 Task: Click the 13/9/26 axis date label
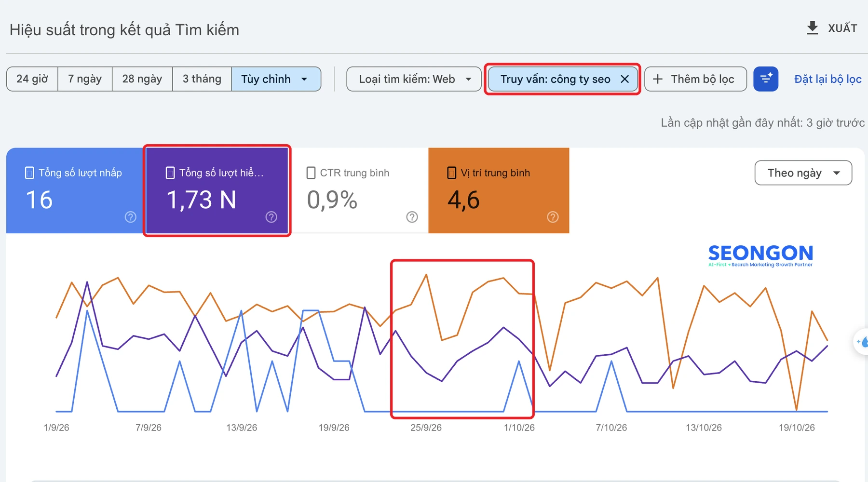pos(242,428)
